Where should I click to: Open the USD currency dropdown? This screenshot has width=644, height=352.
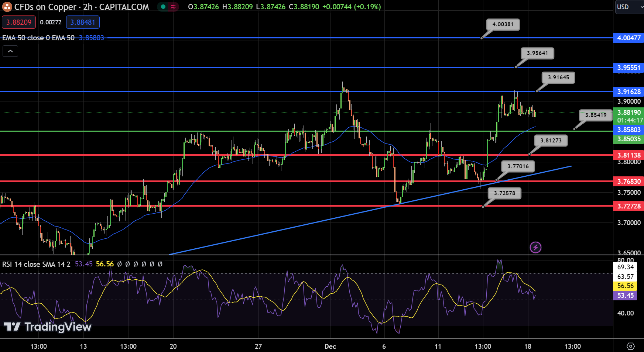[x=630, y=7]
